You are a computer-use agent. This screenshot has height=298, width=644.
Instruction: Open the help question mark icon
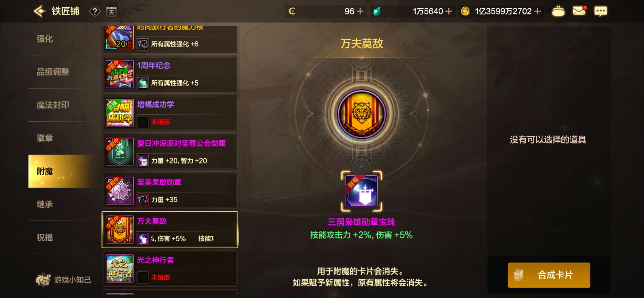click(x=95, y=12)
